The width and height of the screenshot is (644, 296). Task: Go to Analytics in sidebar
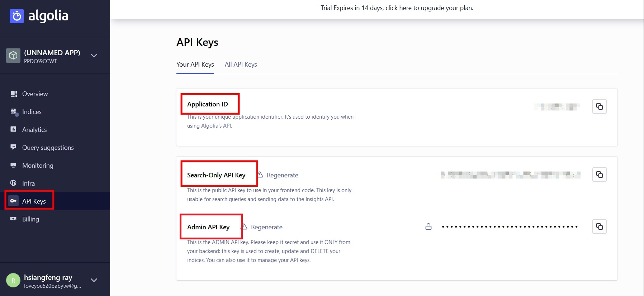click(34, 130)
